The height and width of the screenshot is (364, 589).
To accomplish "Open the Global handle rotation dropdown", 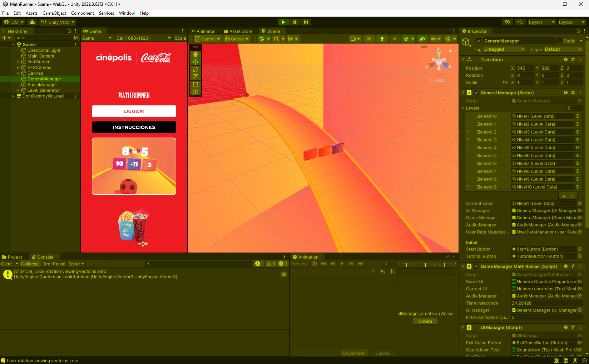I will 236,39.
